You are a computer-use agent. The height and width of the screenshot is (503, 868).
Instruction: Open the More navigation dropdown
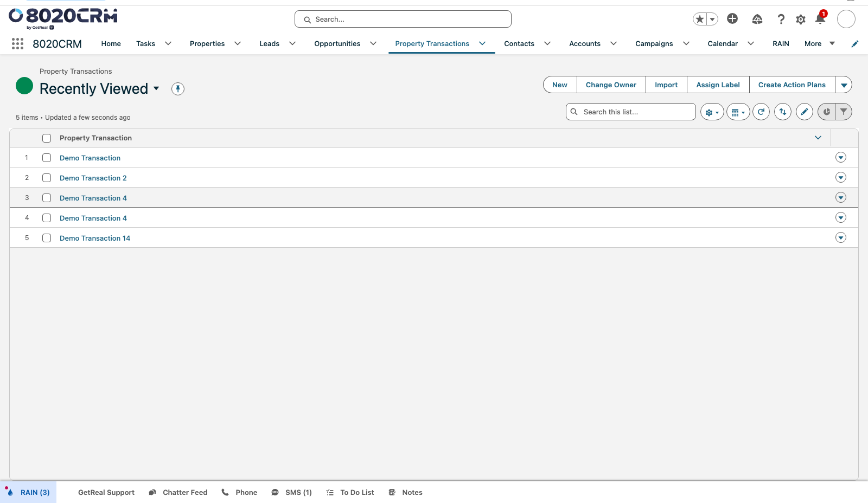click(820, 44)
